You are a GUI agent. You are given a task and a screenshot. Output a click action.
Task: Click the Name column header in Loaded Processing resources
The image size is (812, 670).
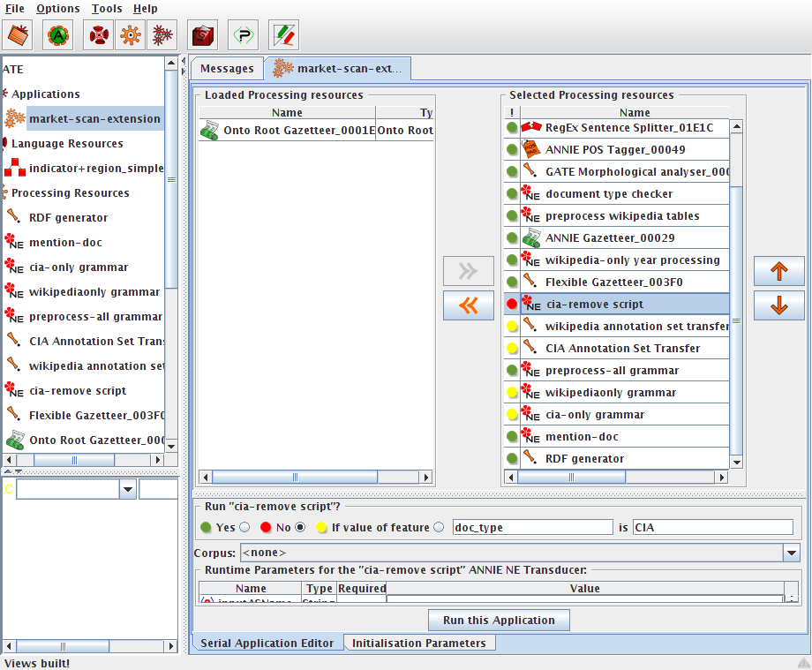287,112
